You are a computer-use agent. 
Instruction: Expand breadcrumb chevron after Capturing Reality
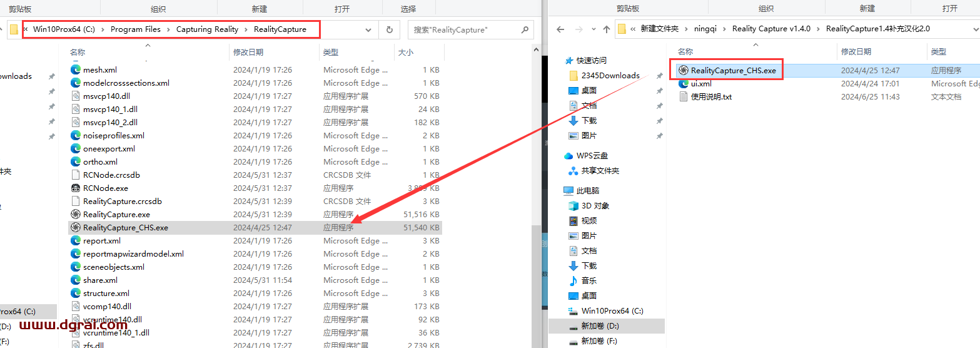point(246,29)
